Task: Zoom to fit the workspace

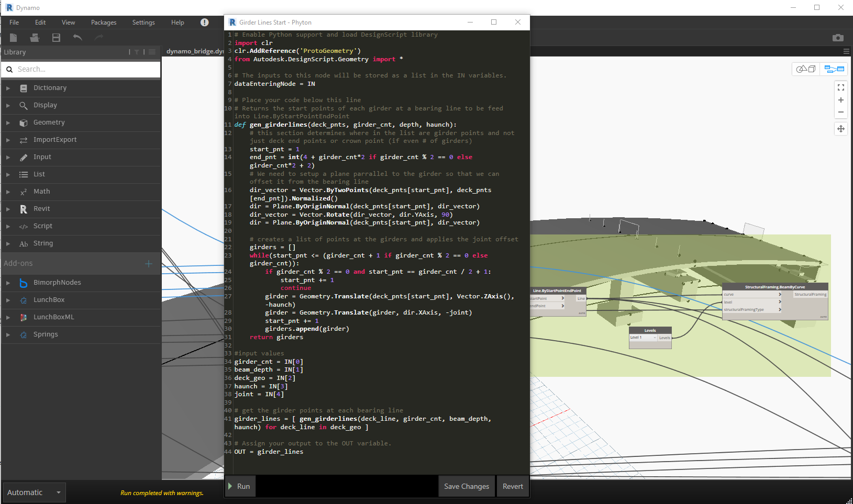Action: pos(841,88)
